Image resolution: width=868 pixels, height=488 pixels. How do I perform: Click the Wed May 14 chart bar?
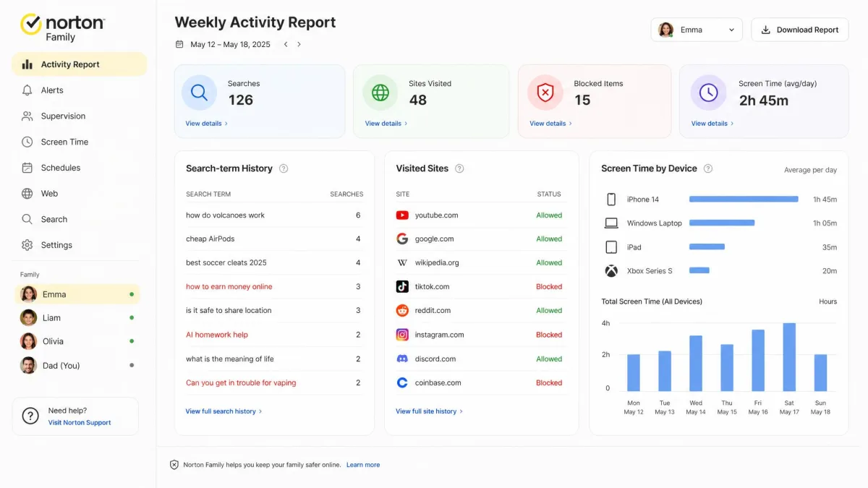click(x=696, y=364)
